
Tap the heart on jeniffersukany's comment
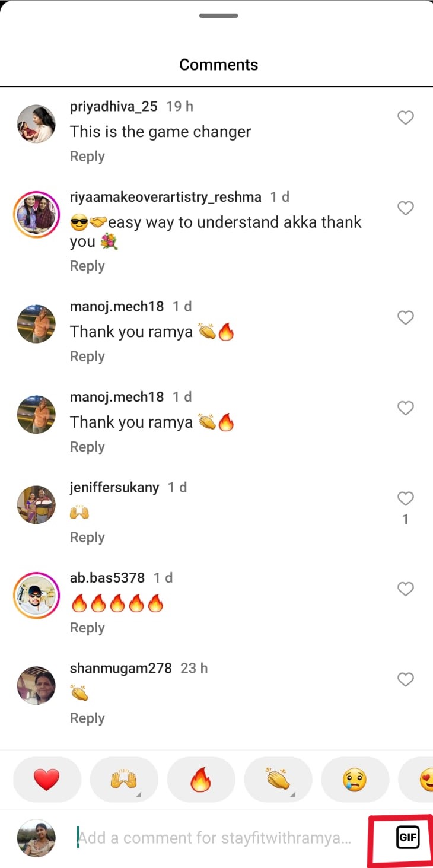tap(406, 498)
